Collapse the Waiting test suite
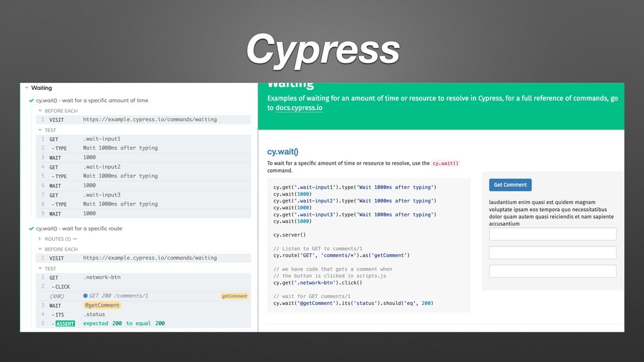The height and width of the screenshot is (362, 644). 26,88
